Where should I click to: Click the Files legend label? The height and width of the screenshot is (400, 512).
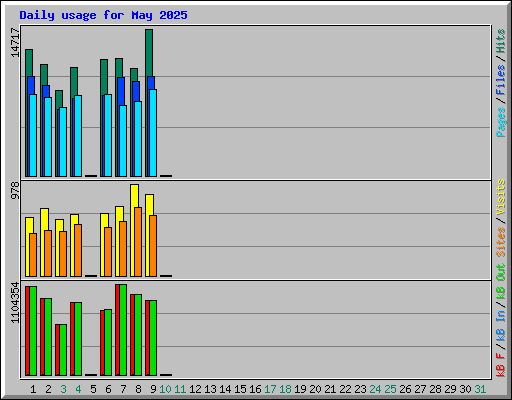tap(500, 80)
